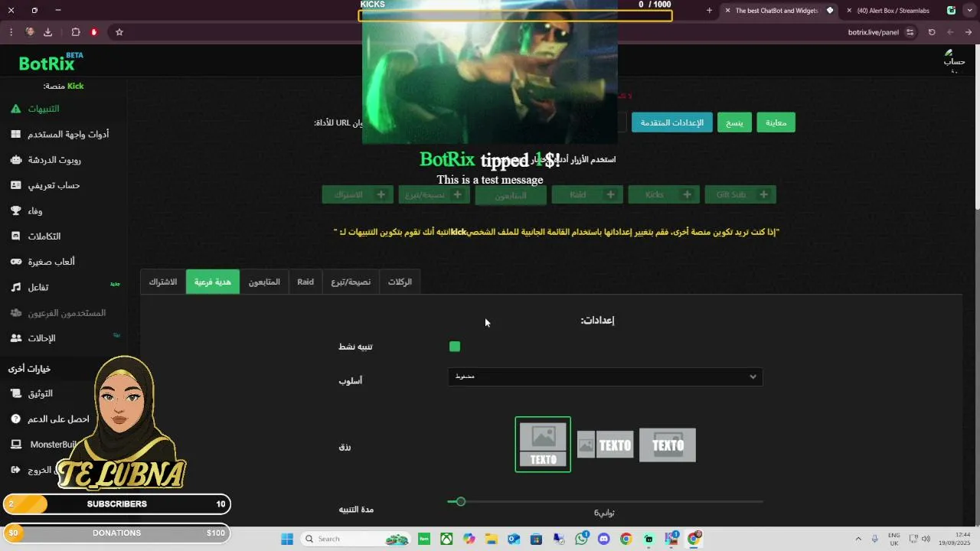Image resolution: width=980 pixels, height=551 pixels.
Task: Click the Windows Start button
Action: pyautogui.click(x=287, y=539)
